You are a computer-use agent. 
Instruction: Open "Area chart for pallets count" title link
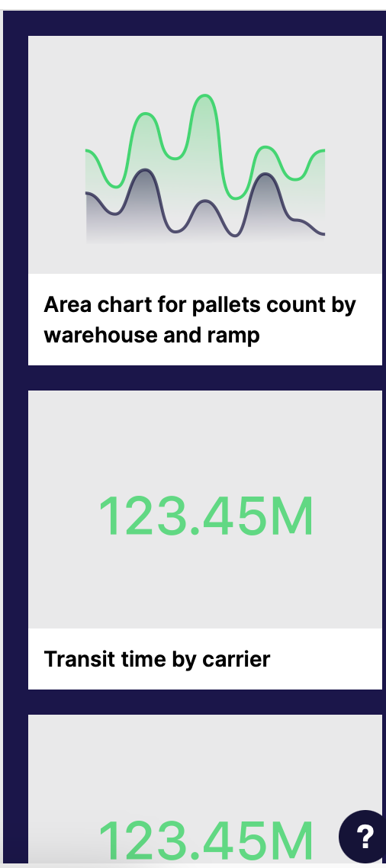199,320
